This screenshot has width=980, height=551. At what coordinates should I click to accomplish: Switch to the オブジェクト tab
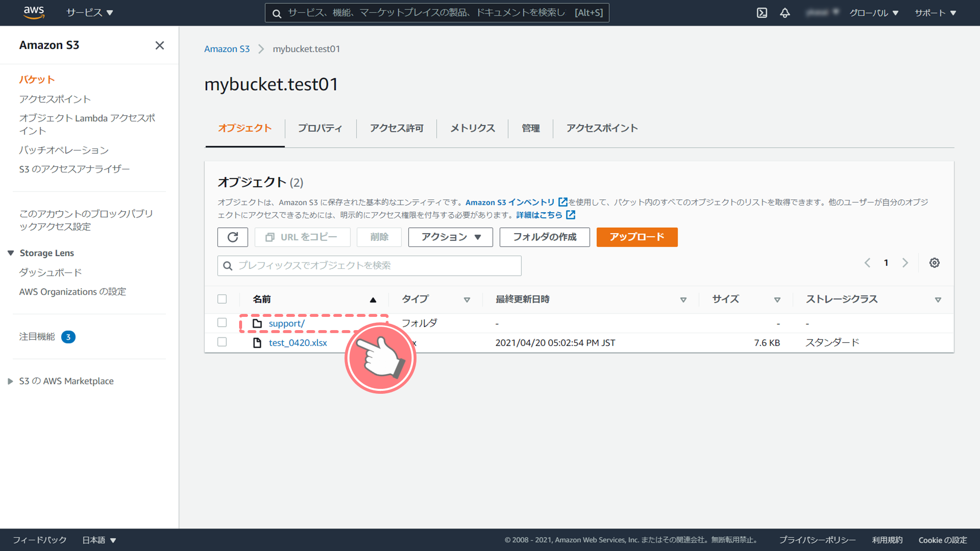point(245,128)
